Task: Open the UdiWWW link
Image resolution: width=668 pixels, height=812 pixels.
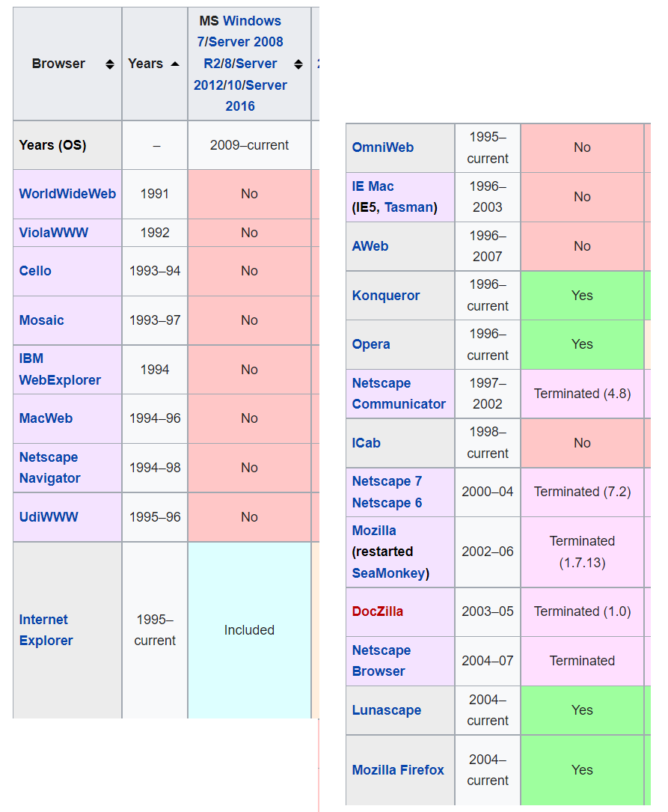Action: pyautogui.click(x=49, y=517)
